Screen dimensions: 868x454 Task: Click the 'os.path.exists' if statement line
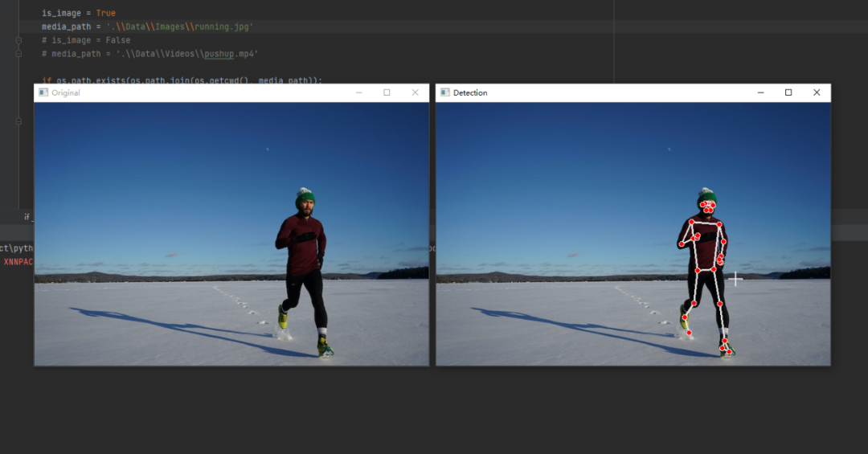tap(182, 80)
